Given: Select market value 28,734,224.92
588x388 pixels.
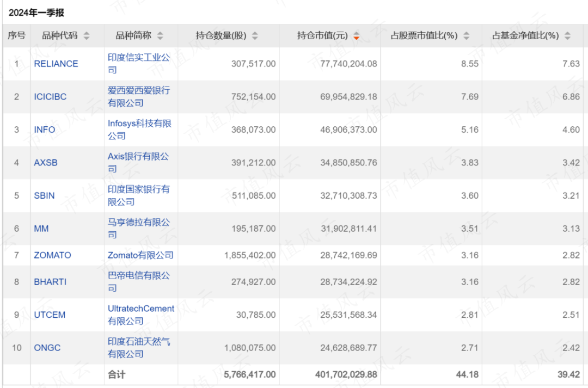Looking at the screenshot, I should click(x=349, y=282).
